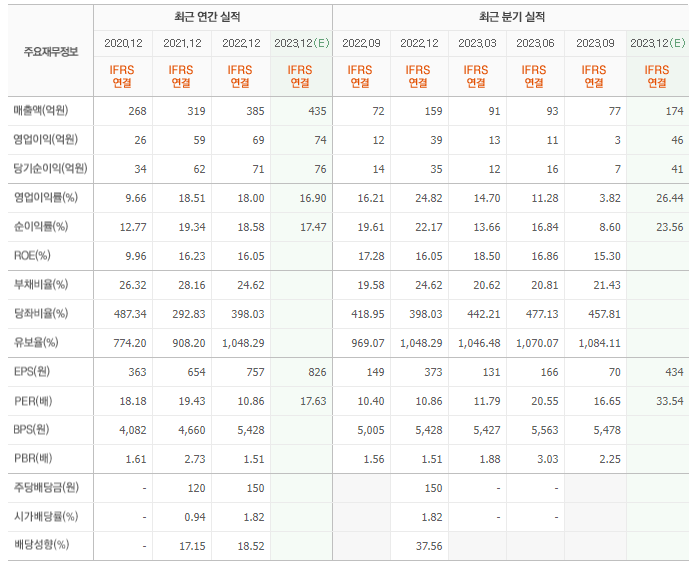695x565 pixels.
Task: Click the PBR(배) row label
Action: click(33, 458)
